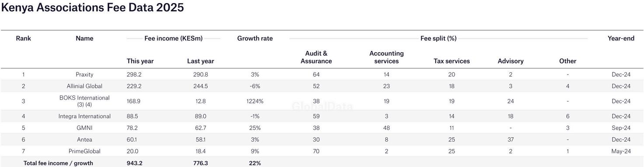
Task: Select the Year-end column header
Action: tap(621, 39)
